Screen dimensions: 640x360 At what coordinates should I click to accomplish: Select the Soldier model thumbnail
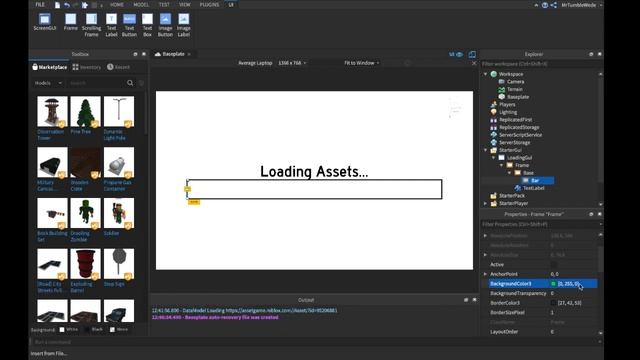point(119,213)
